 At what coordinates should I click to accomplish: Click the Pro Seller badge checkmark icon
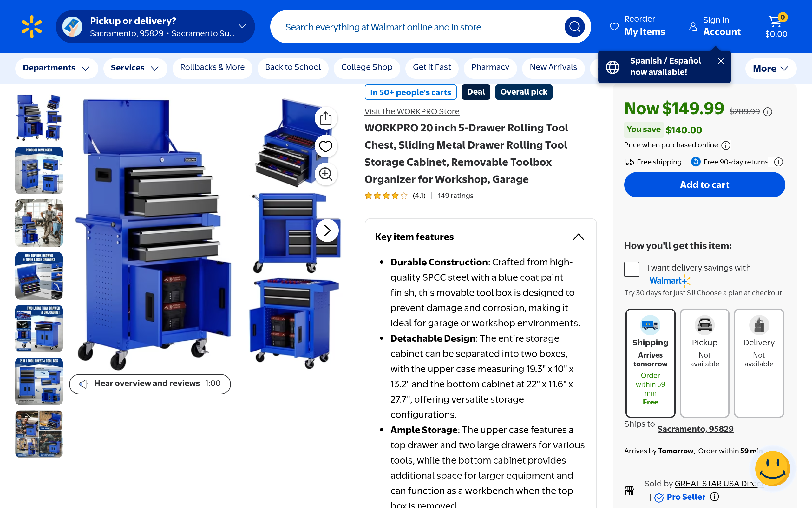pyautogui.click(x=659, y=497)
